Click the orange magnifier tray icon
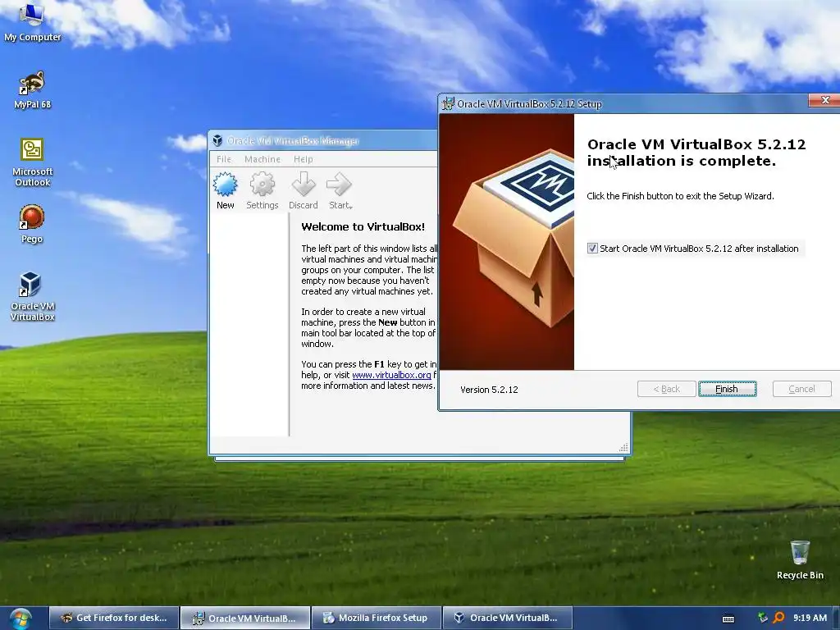 [x=778, y=618]
